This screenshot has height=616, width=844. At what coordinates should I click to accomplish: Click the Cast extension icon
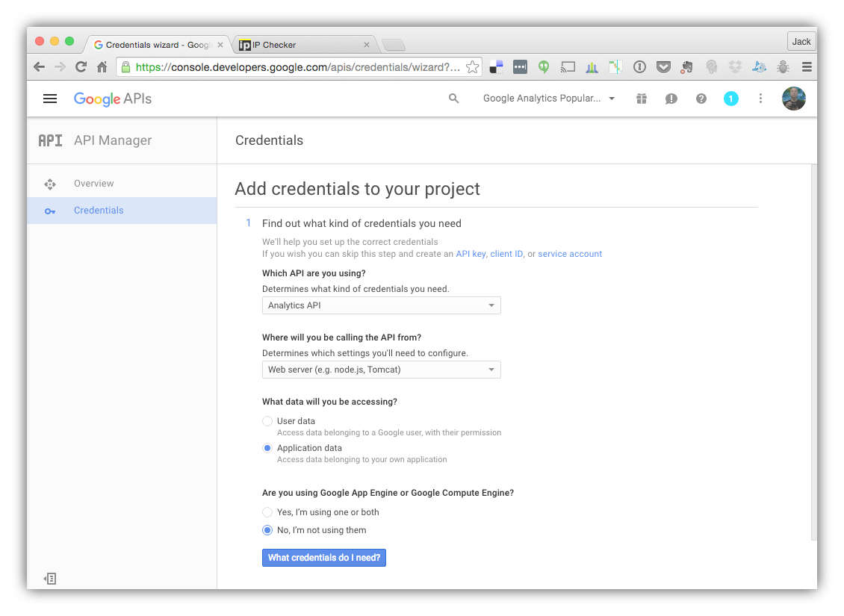568,66
